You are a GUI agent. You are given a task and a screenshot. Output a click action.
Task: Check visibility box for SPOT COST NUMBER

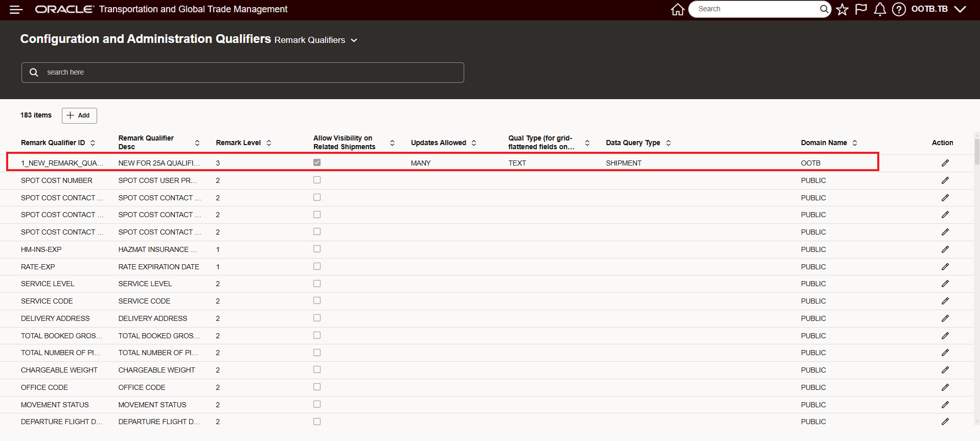click(x=317, y=180)
